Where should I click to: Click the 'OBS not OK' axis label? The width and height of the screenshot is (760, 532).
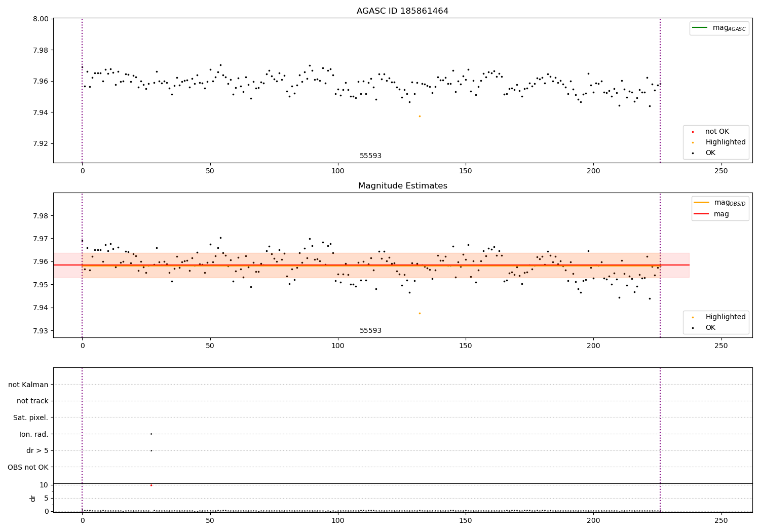28,467
